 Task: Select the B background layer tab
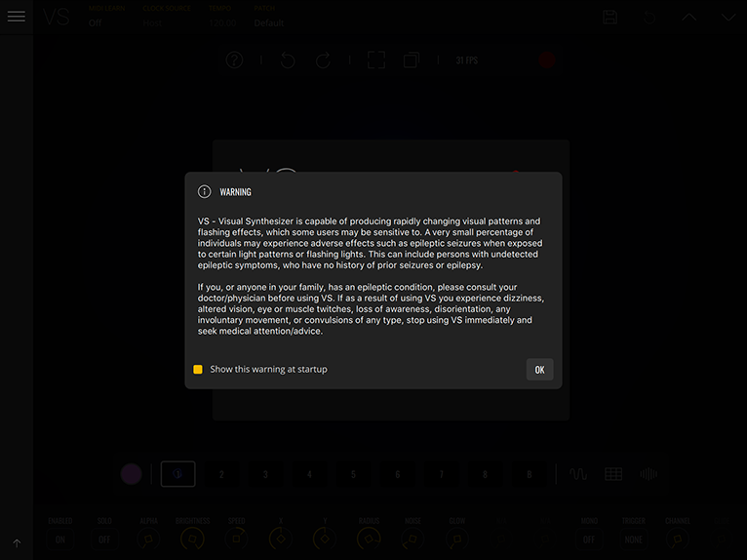point(529,474)
